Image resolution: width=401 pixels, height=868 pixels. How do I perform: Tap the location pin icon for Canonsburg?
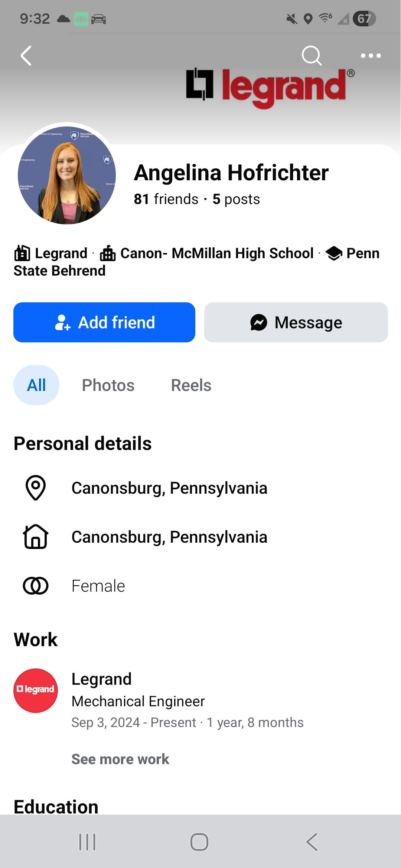click(36, 488)
